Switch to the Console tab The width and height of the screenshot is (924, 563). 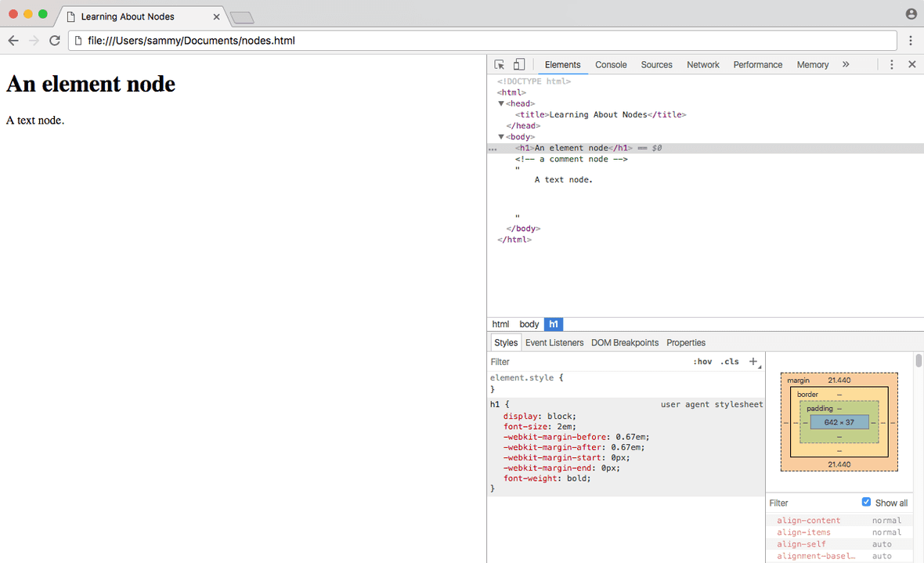point(611,65)
